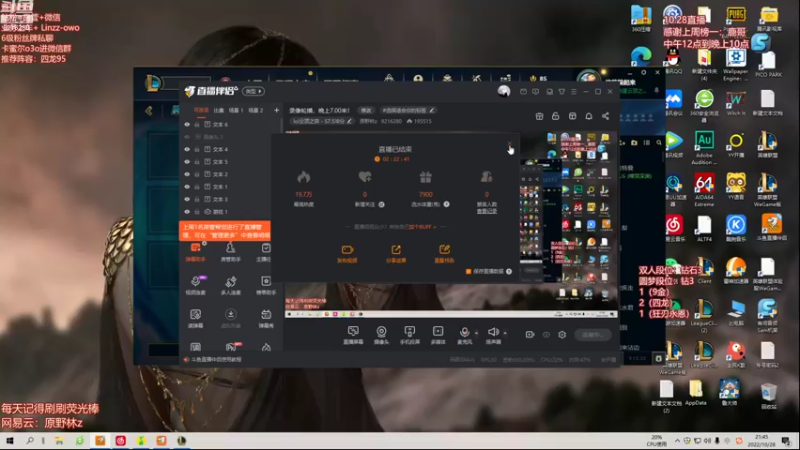The height and width of the screenshot is (450, 800).
Task: Click the grey 直播中 pill button
Action: [x=593, y=335]
